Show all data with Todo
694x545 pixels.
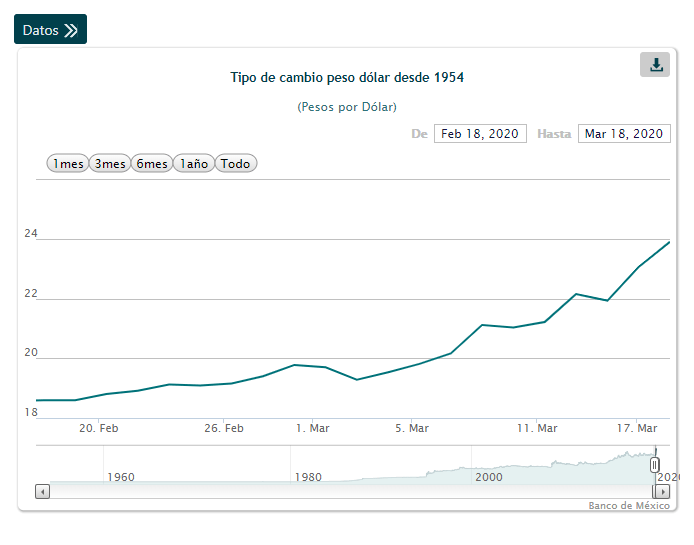point(236,164)
